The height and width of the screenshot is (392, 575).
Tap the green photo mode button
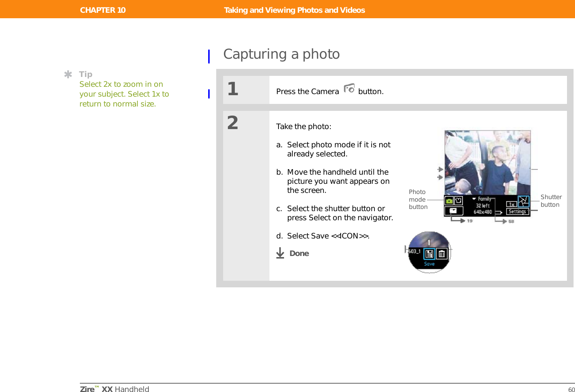point(449,201)
